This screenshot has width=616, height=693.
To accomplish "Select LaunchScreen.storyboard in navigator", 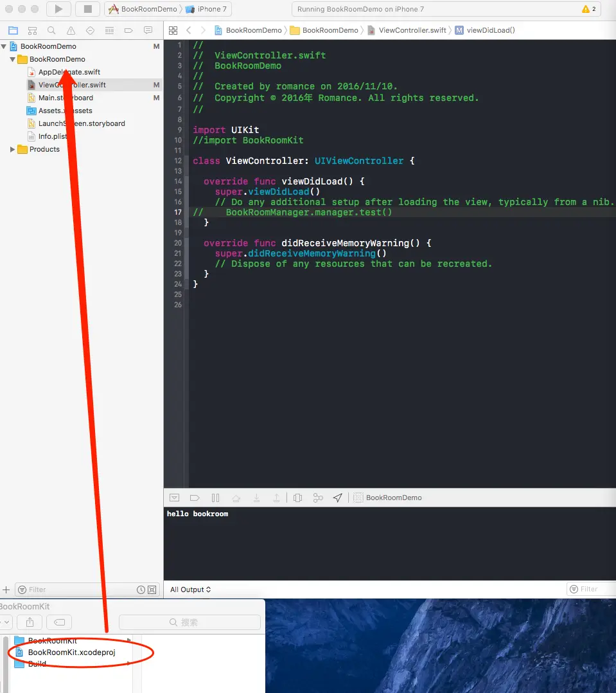I will 81,123.
